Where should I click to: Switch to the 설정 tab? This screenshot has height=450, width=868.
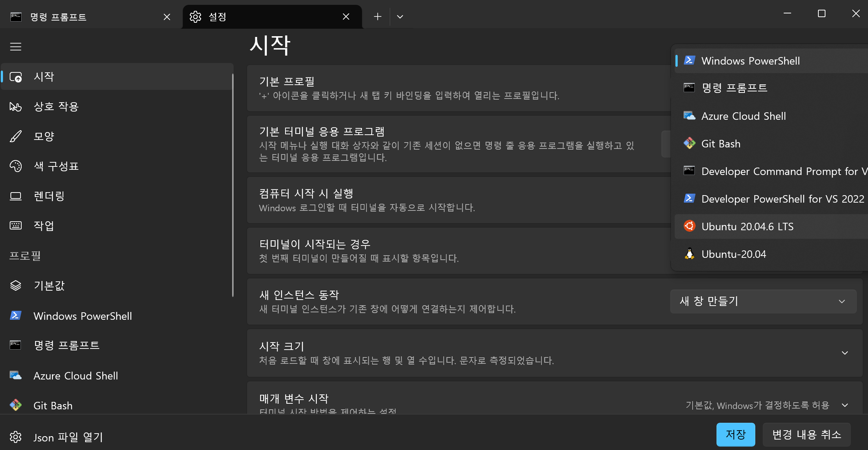coord(272,17)
